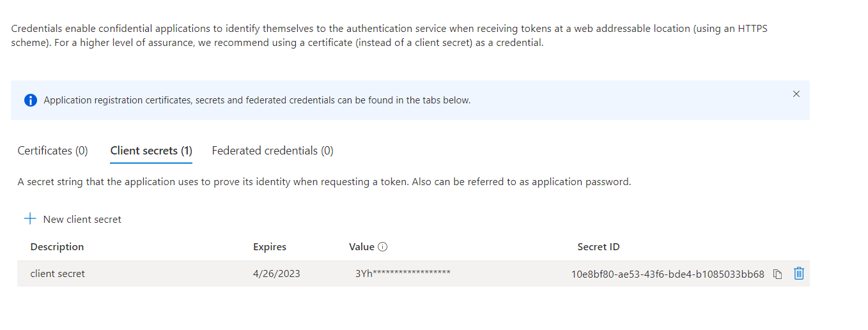Click the masked 3Yh secret value
Screen dimensions: 868x330
[403, 274]
